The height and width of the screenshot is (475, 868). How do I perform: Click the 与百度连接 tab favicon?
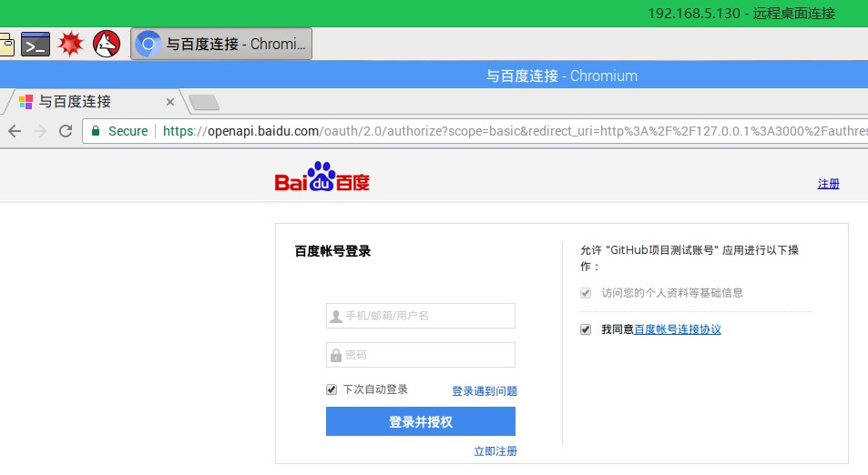click(x=26, y=102)
